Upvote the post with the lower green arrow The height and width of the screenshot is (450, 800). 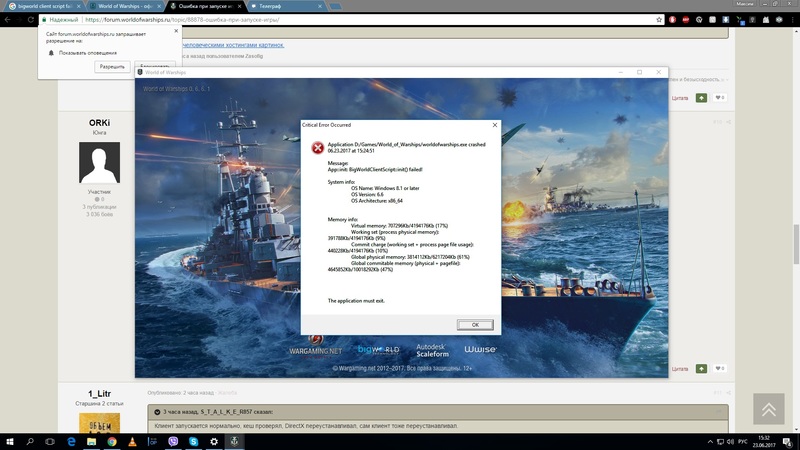click(702, 368)
